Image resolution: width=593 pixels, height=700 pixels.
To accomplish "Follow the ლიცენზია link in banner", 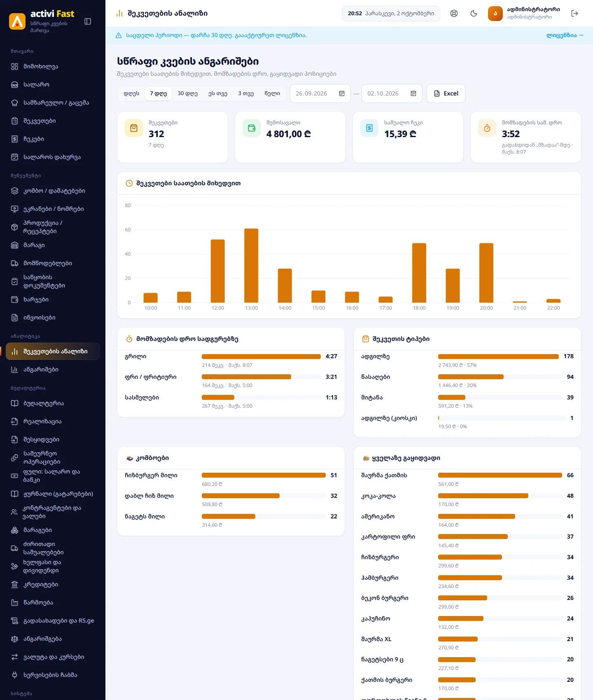I will [x=565, y=35].
